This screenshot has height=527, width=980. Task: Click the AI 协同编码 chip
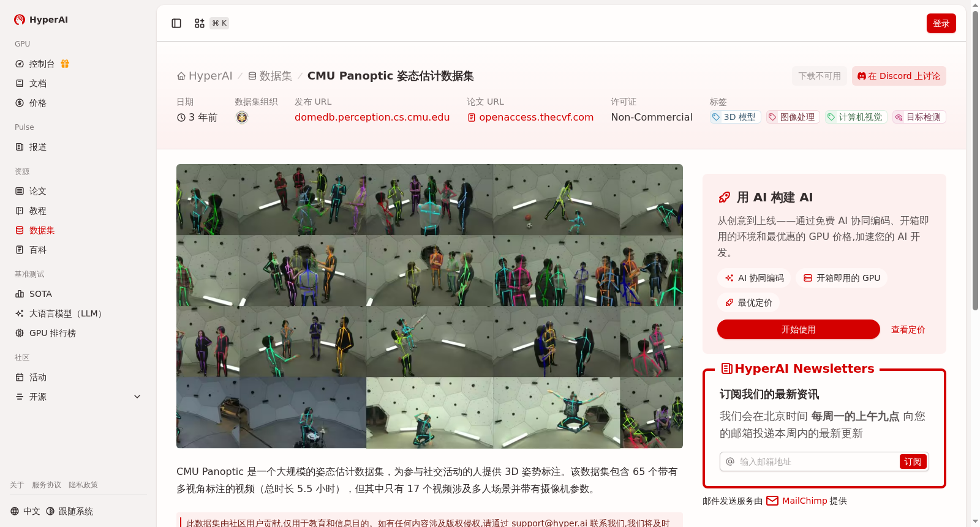[x=754, y=278]
